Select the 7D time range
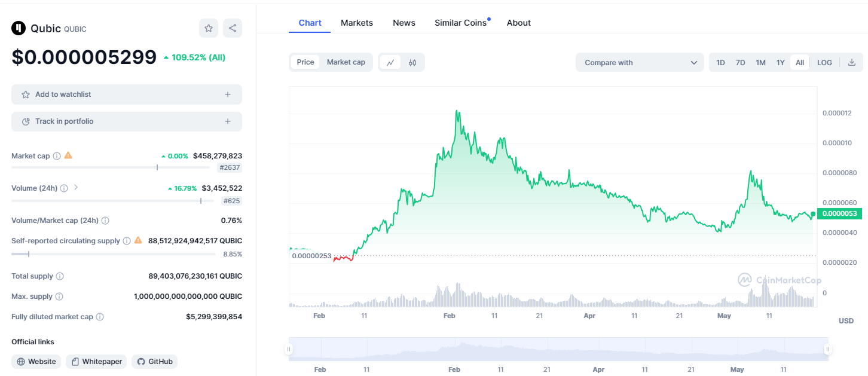This screenshot has width=868, height=376. point(740,62)
